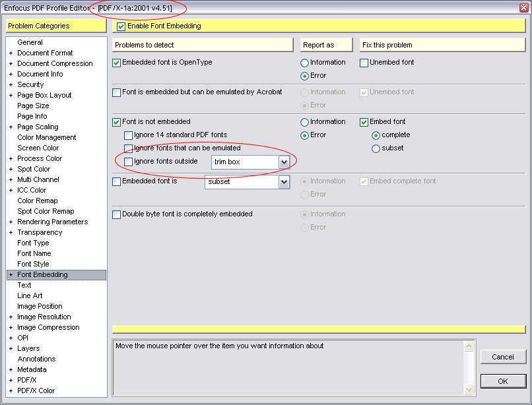
Task: Expand the OPI category
Action: coord(11,338)
